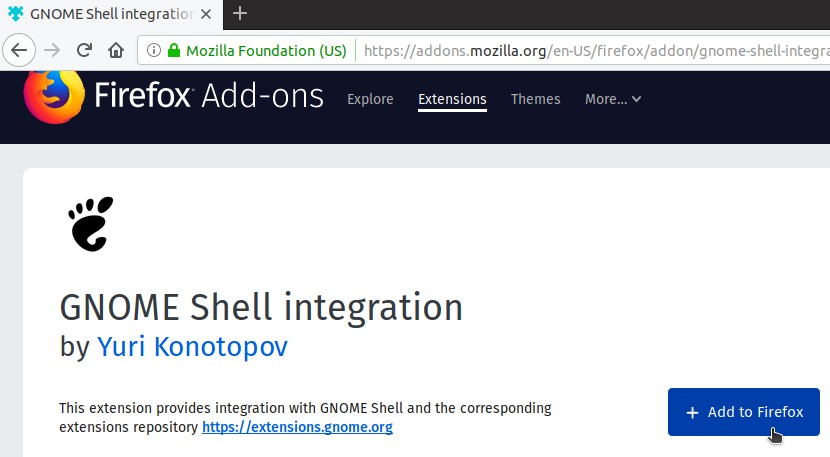Image resolution: width=830 pixels, height=457 pixels.
Task: Reload the current page
Action: (84, 50)
